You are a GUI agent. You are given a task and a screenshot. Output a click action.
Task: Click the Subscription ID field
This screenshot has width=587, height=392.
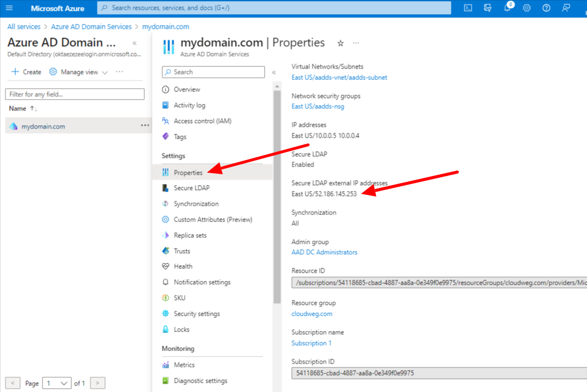click(439, 373)
